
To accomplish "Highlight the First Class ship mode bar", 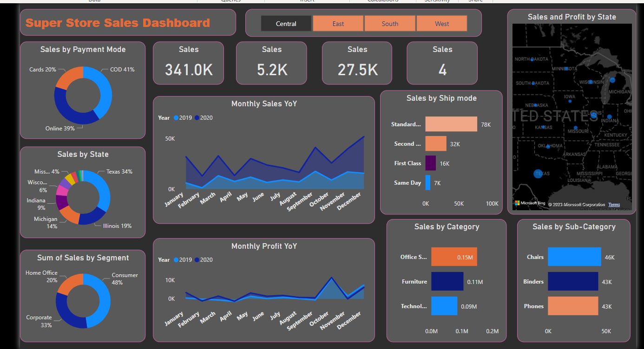I will (x=430, y=163).
